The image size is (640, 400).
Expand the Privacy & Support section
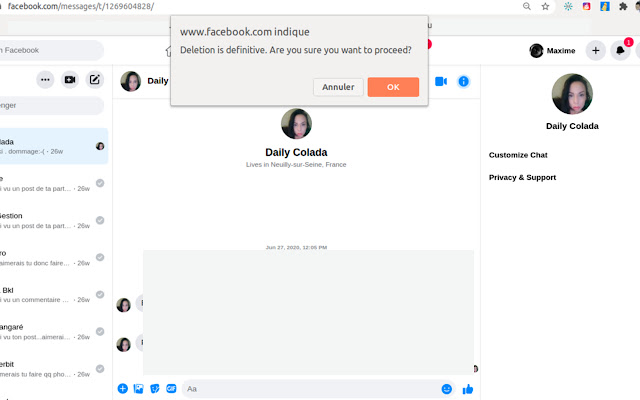[522, 178]
